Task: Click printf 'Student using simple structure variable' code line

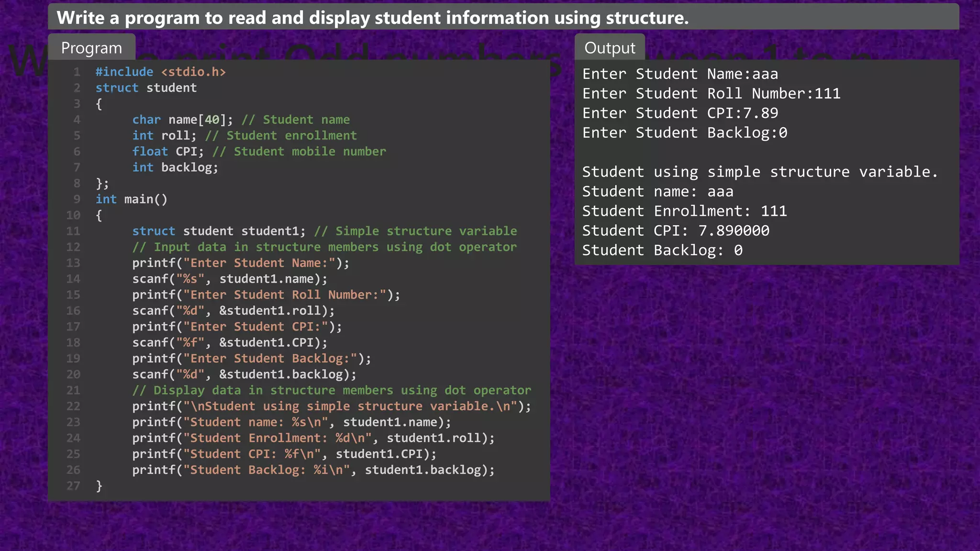Action: point(332,406)
